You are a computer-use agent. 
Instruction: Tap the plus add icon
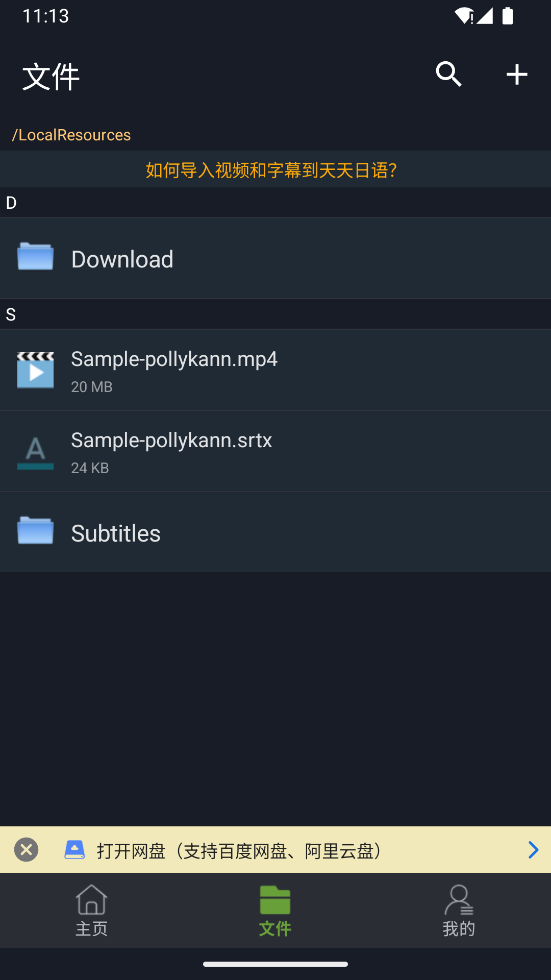pos(516,75)
